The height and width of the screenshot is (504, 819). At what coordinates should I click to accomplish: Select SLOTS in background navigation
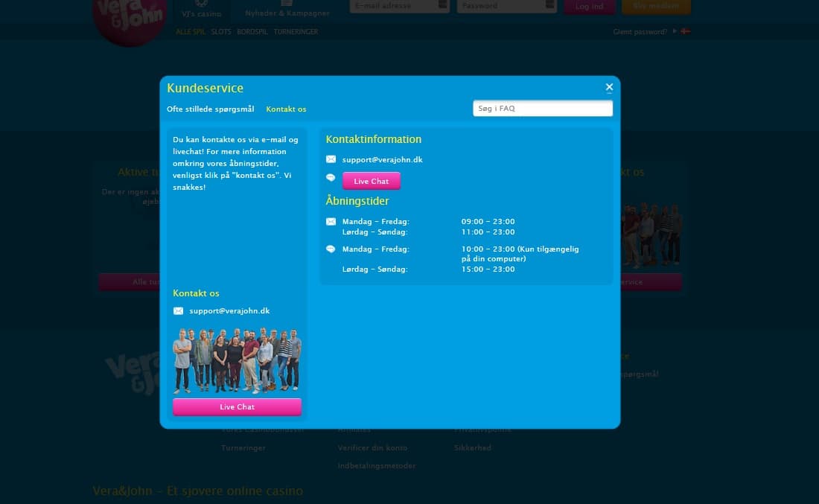[x=221, y=32]
